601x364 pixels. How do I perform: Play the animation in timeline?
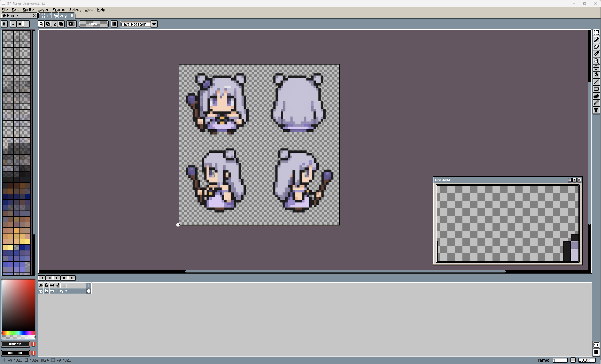(x=57, y=278)
